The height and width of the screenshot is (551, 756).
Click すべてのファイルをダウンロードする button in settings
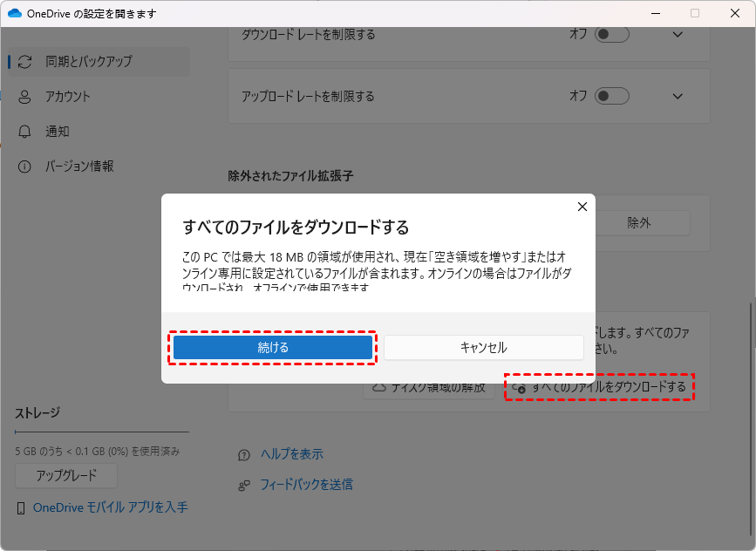pyautogui.click(x=599, y=387)
